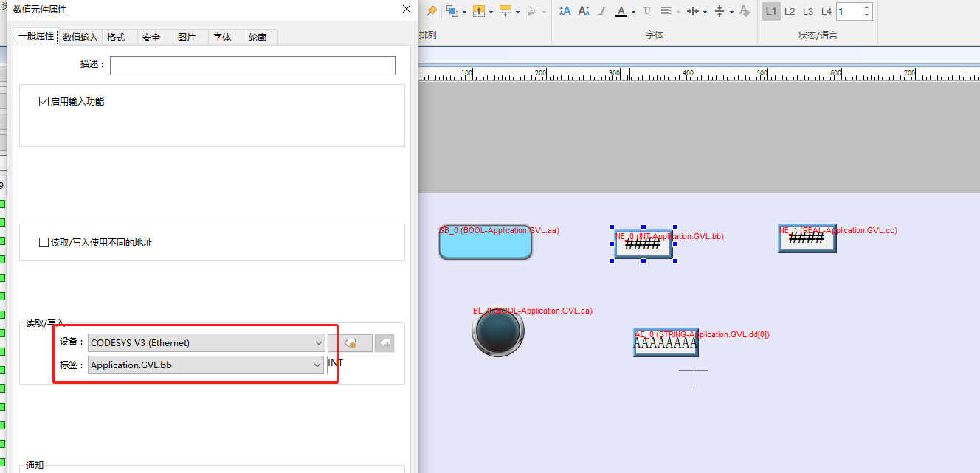This screenshot has height=473, width=980.
Task: Click the pin icon in the toolbar
Action: pos(432,11)
